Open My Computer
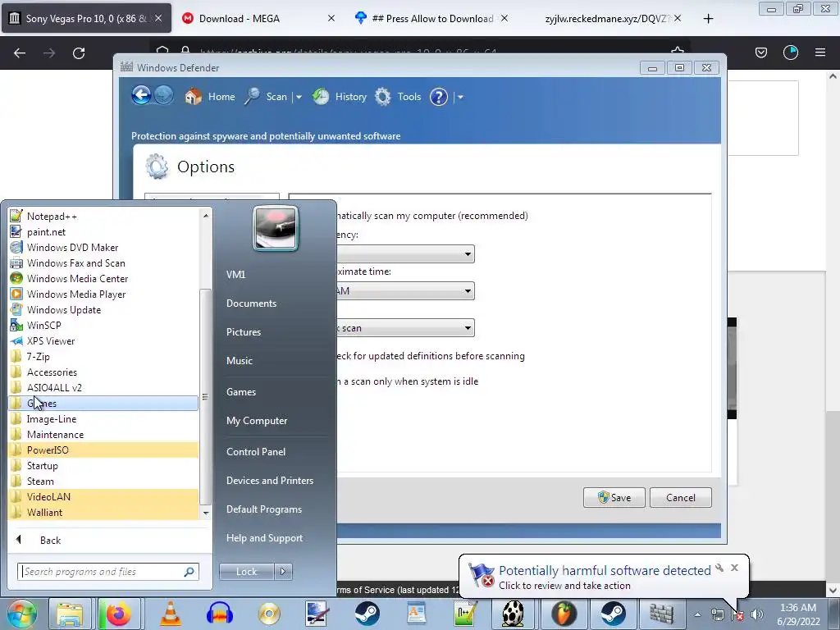Viewport: 840px width, 630px height. (x=257, y=421)
